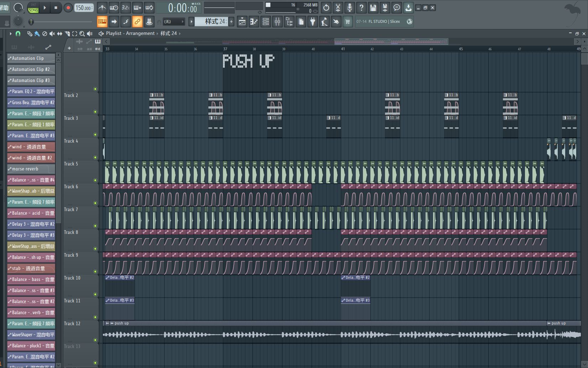The height and width of the screenshot is (368, 588).
Task: Toggle the playlist snap magnet
Action: pyautogui.click(x=18, y=34)
